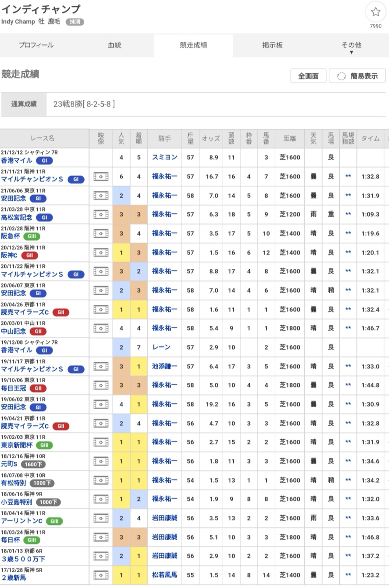Go to the 掲示板 tab
Viewport: 389px width, 588px height.
(272, 45)
